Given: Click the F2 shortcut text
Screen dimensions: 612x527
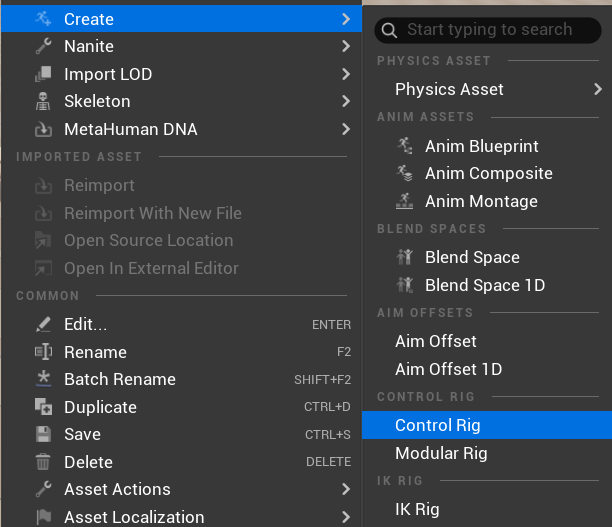Looking at the screenshot, I should coord(344,352).
